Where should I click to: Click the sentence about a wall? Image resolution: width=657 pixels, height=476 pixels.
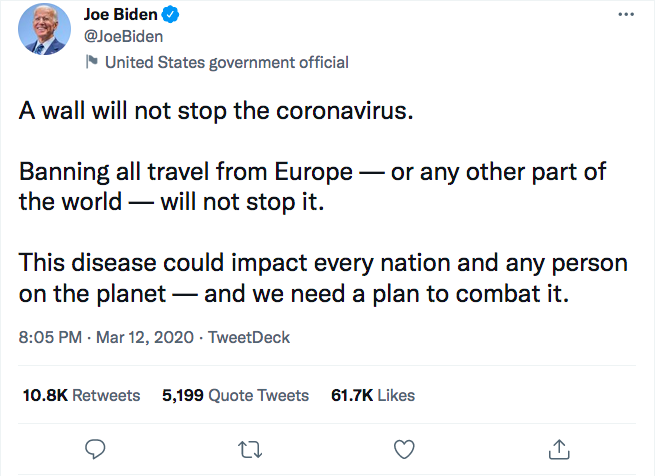coord(215,110)
